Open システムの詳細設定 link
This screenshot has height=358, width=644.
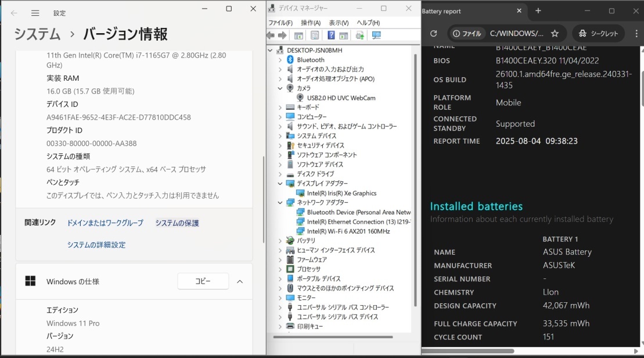[96, 245]
